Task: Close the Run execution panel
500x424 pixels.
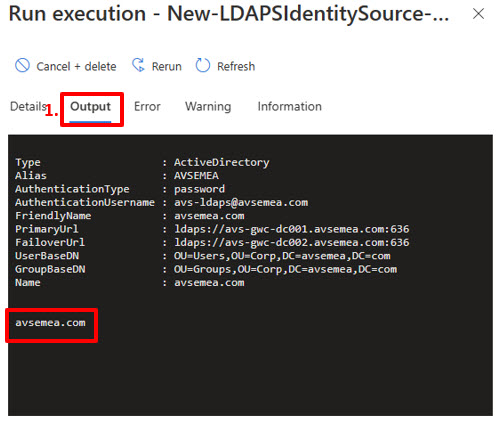Action: pyautogui.click(x=478, y=14)
